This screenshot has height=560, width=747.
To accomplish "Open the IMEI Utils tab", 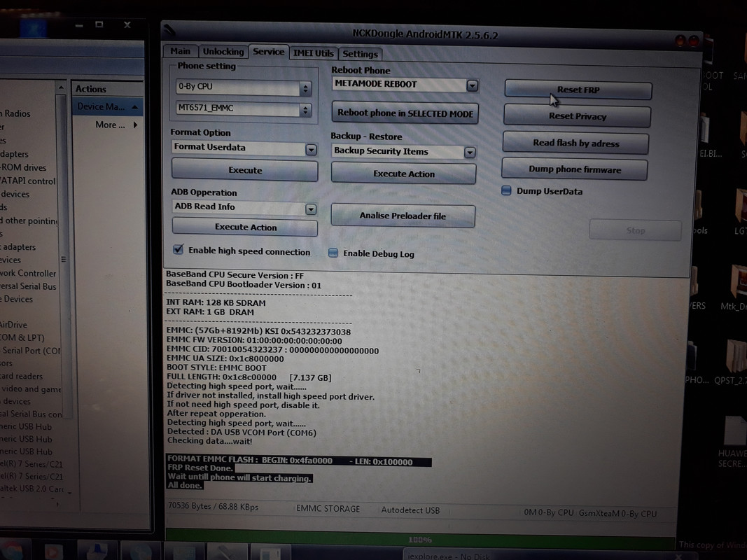I will pos(313,53).
